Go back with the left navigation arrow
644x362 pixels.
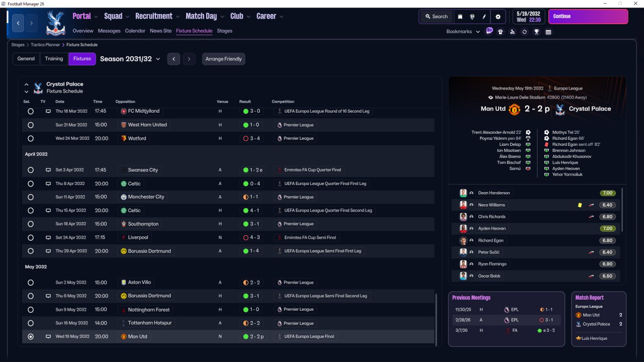pyautogui.click(x=19, y=23)
